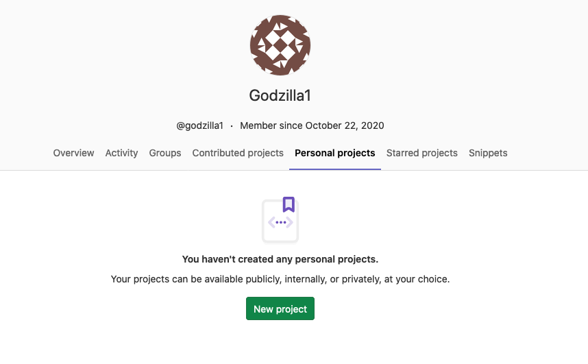Click the projects availability description text
The width and height of the screenshot is (588, 364).
pyautogui.click(x=280, y=279)
